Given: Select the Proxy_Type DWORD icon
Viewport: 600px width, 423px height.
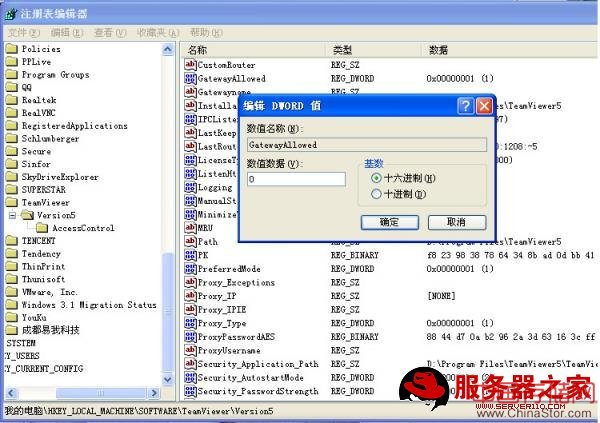Looking at the screenshot, I should point(190,323).
